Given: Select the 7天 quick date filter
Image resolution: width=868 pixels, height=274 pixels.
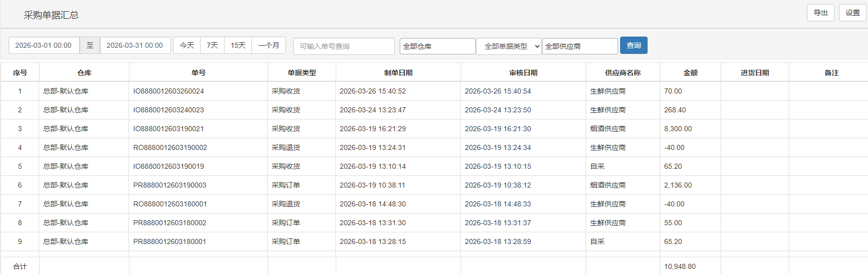Looking at the screenshot, I should (212, 45).
